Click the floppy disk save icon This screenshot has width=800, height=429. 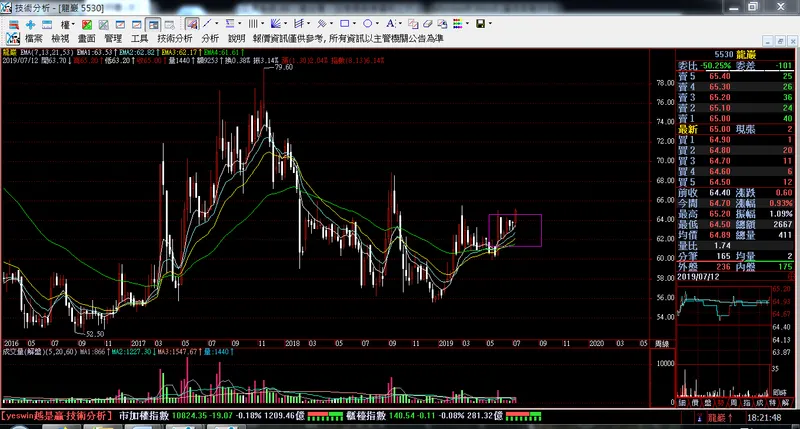click(x=481, y=23)
